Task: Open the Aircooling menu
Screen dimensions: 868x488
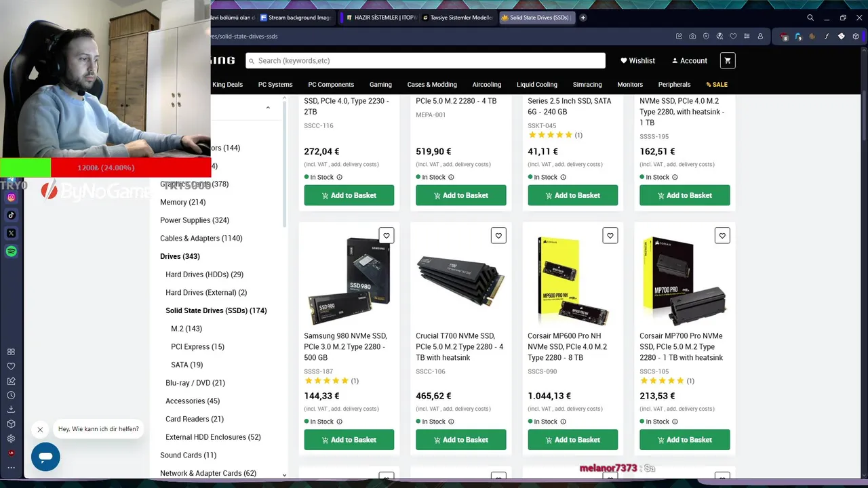Action: 487,85
